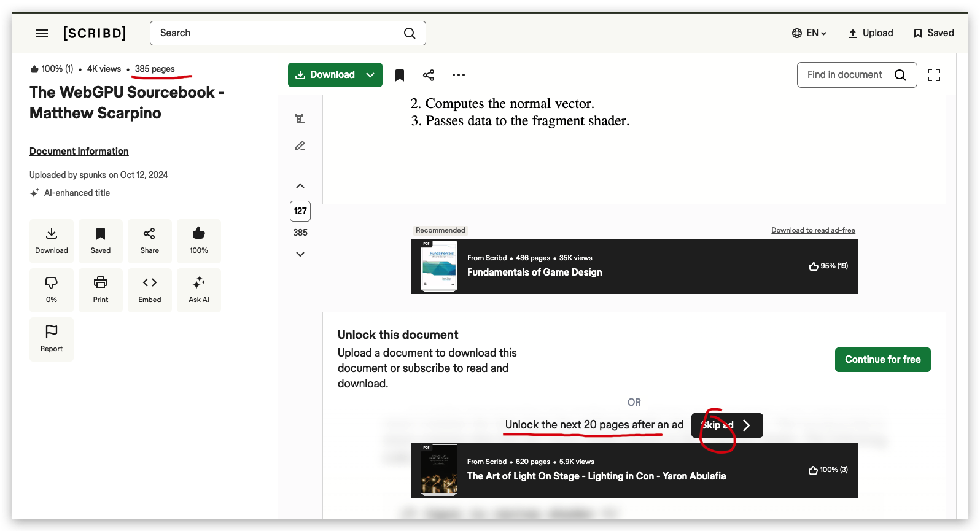Click the Download to read ad-free link

click(813, 230)
